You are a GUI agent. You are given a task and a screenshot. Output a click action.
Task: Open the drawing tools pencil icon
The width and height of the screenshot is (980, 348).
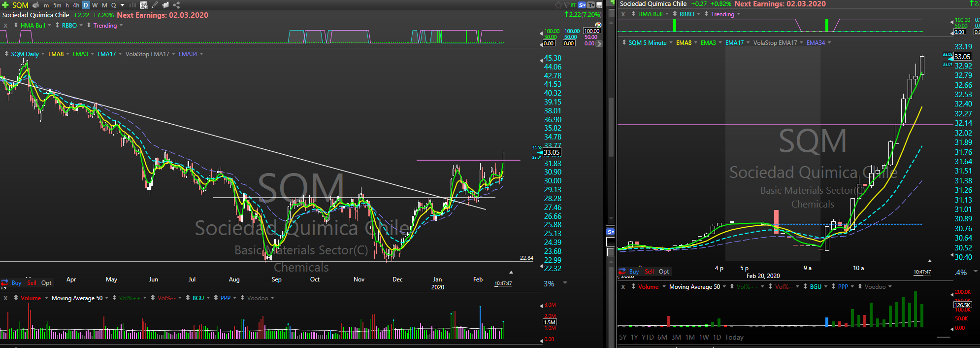coord(155,5)
